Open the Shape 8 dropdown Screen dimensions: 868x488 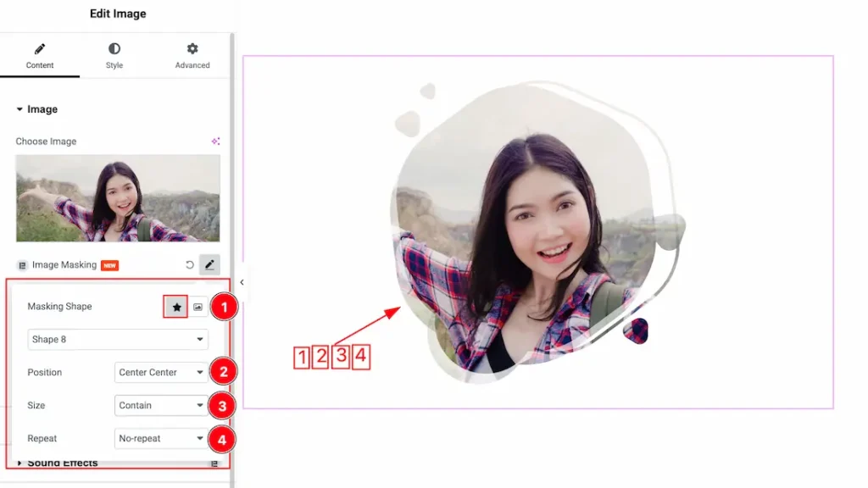[118, 340]
